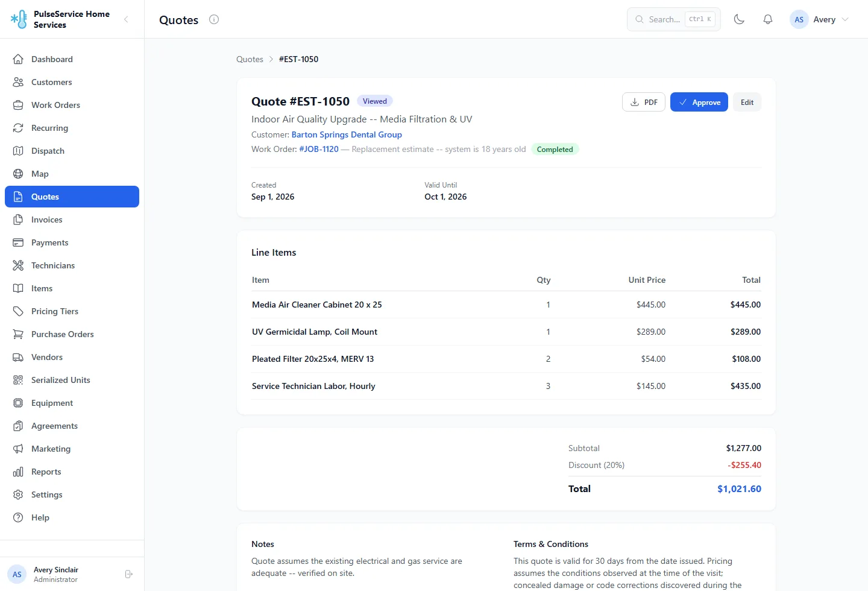Click the subtotal value $1,277.00

[x=744, y=448]
